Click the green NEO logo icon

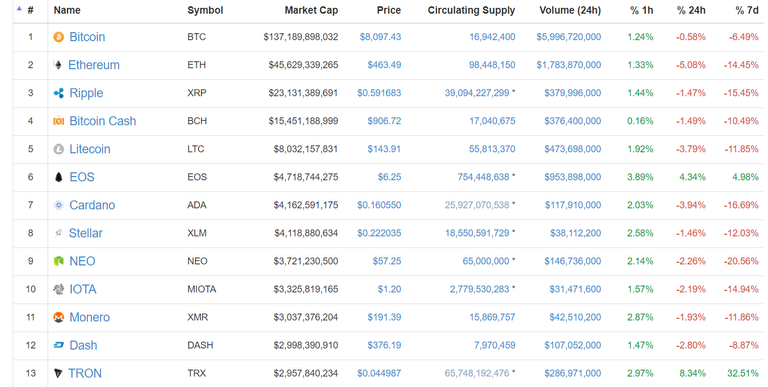tap(58, 261)
